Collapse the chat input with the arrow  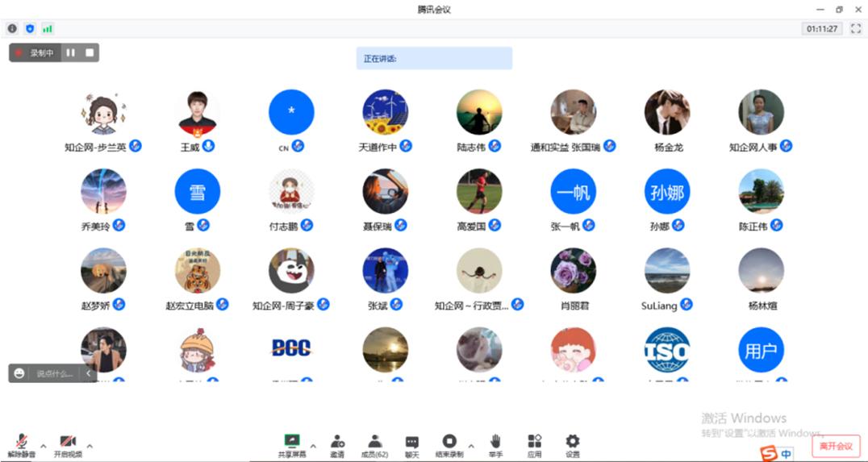(88, 373)
